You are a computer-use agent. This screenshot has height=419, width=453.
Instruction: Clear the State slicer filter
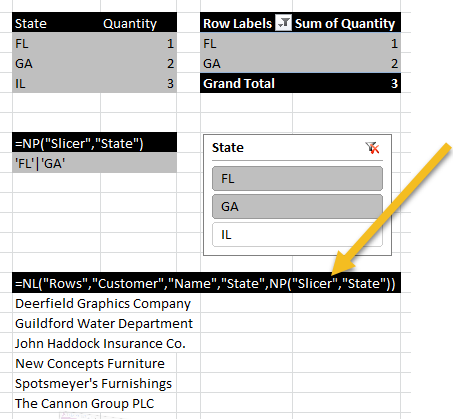click(372, 148)
